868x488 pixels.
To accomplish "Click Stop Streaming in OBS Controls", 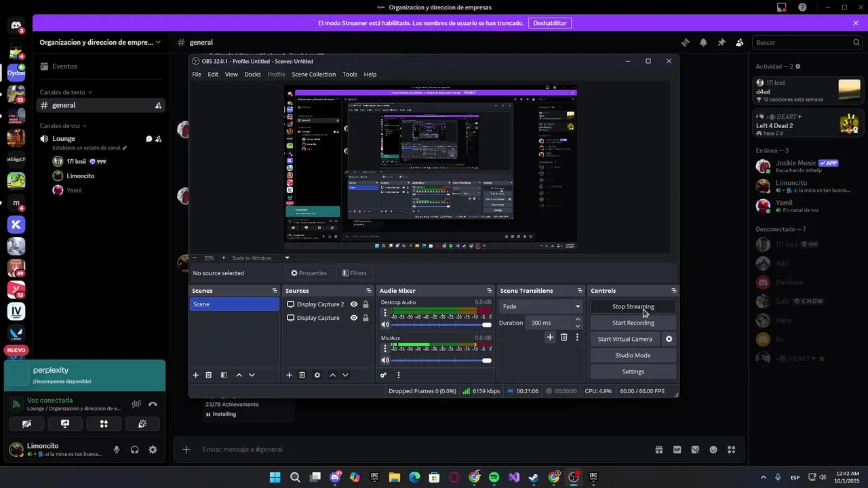I will [x=633, y=306].
